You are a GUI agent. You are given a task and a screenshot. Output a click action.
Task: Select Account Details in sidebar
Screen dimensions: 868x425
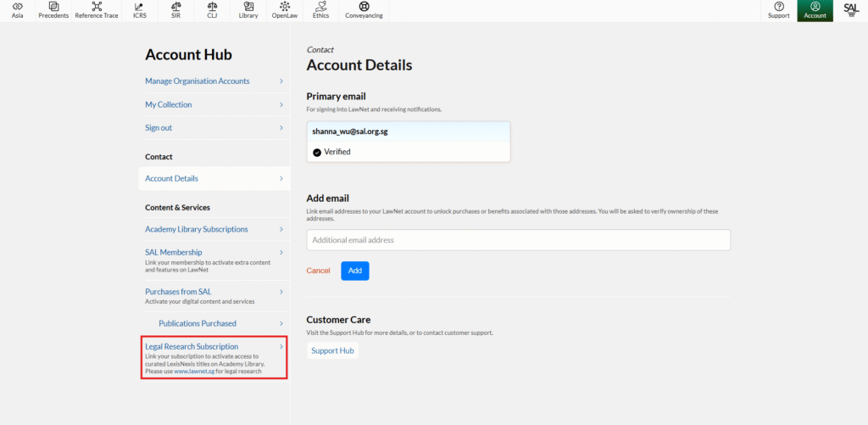(214, 178)
